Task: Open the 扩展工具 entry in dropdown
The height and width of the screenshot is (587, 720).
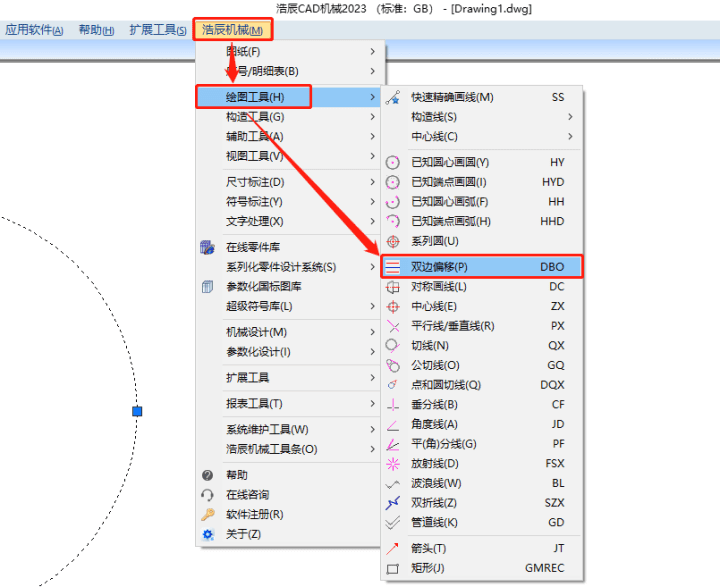Action: pos(288,378)
